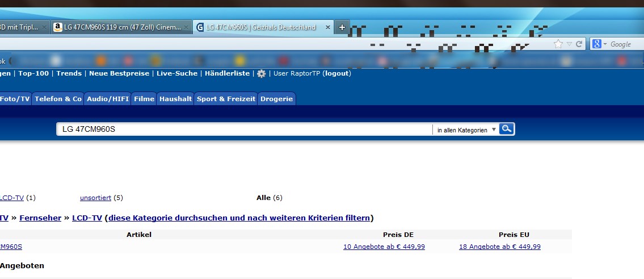Reload the current page
Screen dimensions: 644x279
point(579,44)
